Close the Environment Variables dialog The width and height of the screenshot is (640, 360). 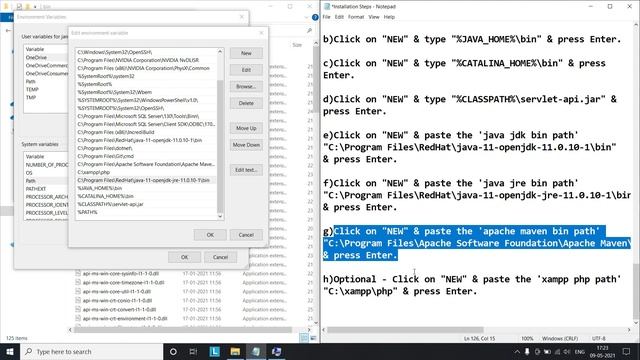click(x=242, y=17)
